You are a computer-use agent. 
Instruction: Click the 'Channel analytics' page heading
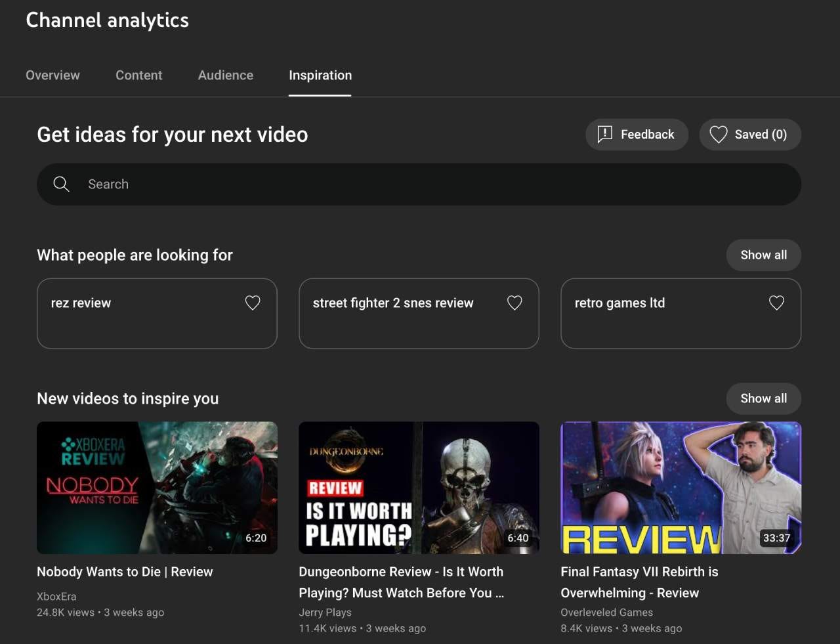tap(107, 20)
